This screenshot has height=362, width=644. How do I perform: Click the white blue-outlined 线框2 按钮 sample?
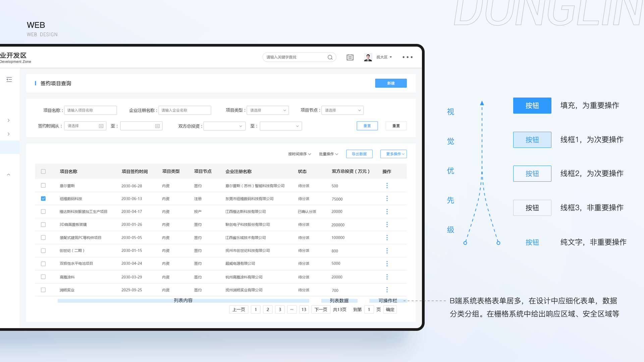coord(532,174)
